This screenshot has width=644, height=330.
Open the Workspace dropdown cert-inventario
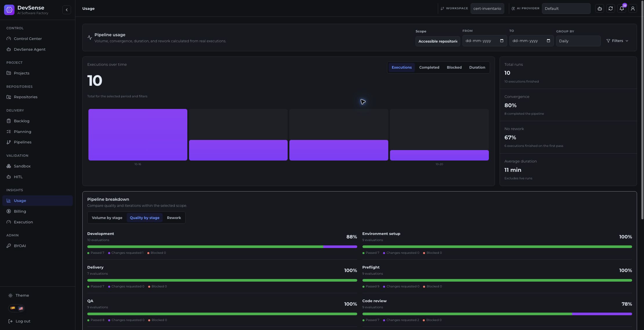tap(487, 8)
